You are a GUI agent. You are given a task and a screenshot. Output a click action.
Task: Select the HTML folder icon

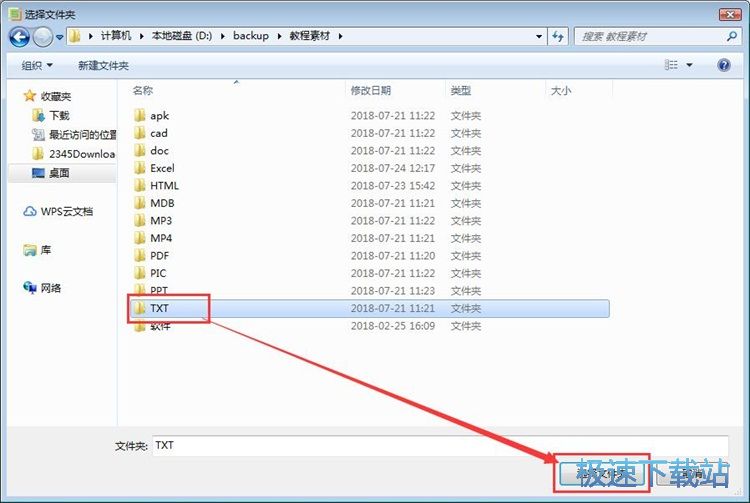pos(140,185)
